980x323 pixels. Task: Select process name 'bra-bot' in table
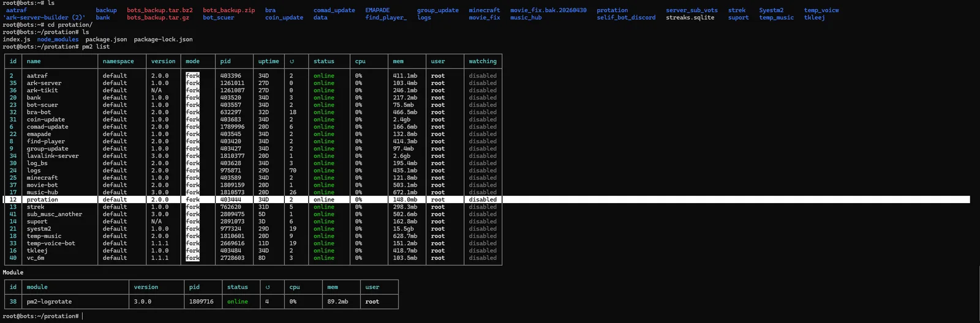click(39, 113)
